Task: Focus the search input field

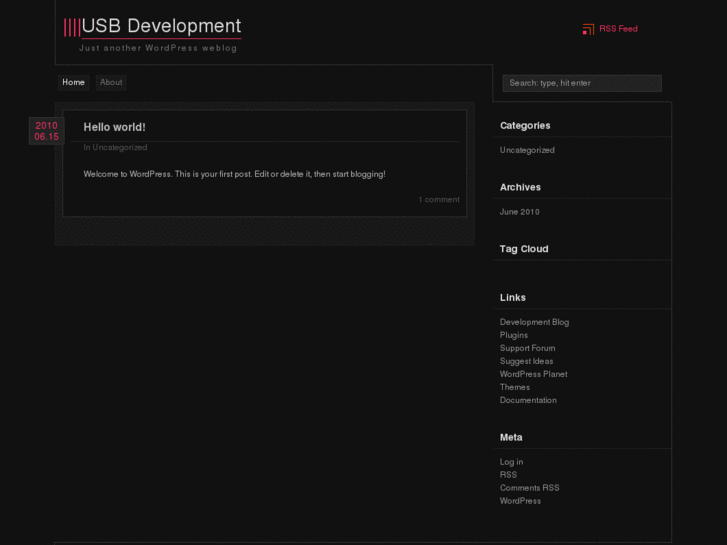Action: (x=582, y=83)
